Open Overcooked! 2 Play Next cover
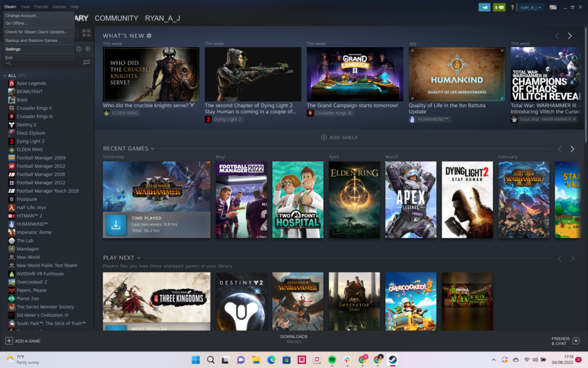 tap(411, 301)
